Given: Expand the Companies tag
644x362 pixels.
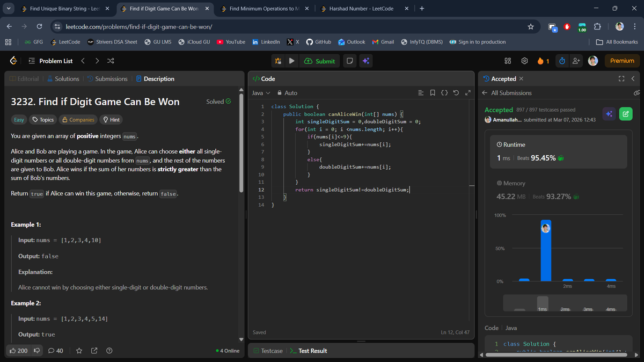Looking at the screenshot, I should 78,120.
